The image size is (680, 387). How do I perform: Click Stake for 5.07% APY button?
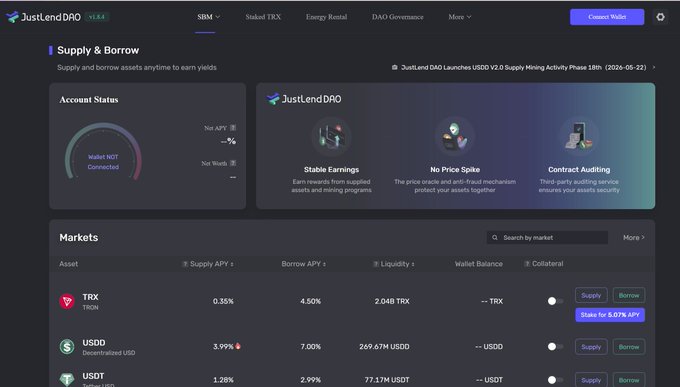610,315
